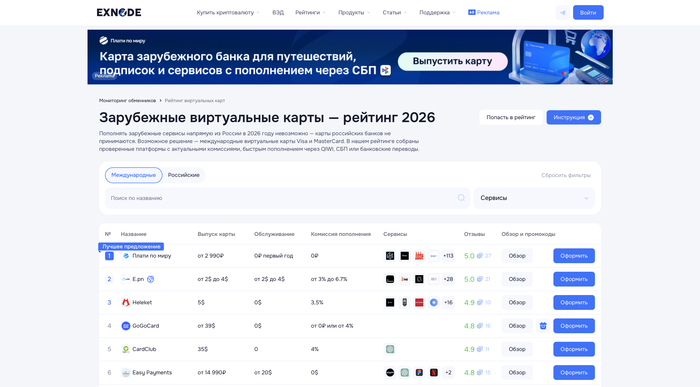Click the ChatGPT service icon in CardClub row

point(390,349)
